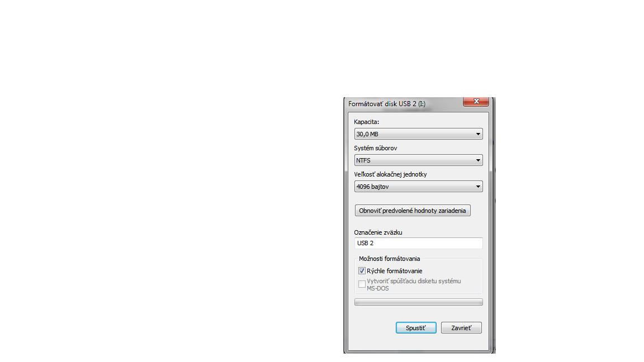This screenshot has height=362, width=644.
Task: Choose the NTFS file system combo box
Action: tap(418, 160)
